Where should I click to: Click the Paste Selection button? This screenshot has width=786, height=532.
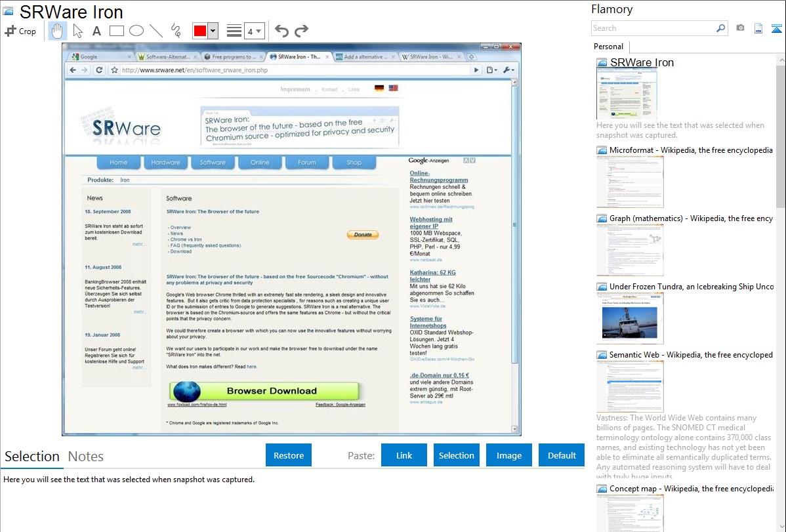pos(457,455)
